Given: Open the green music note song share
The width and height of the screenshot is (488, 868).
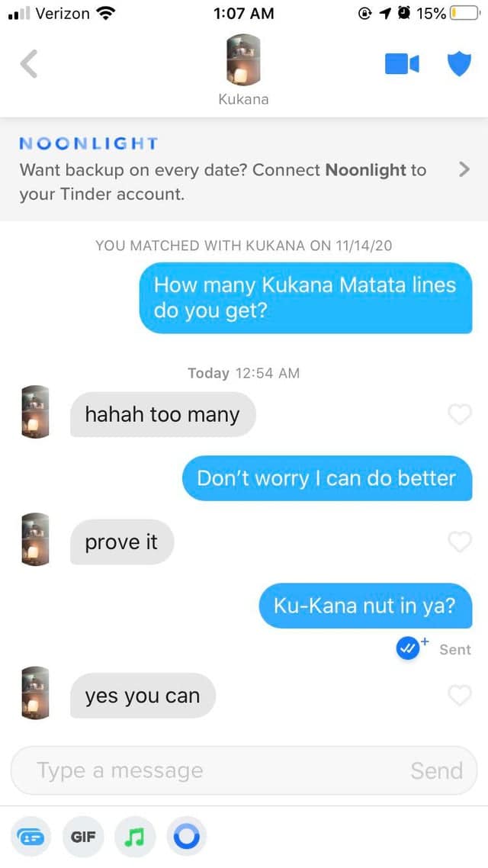Looking at the screenshot, I should pyautogui.click(x=134, y=837).
